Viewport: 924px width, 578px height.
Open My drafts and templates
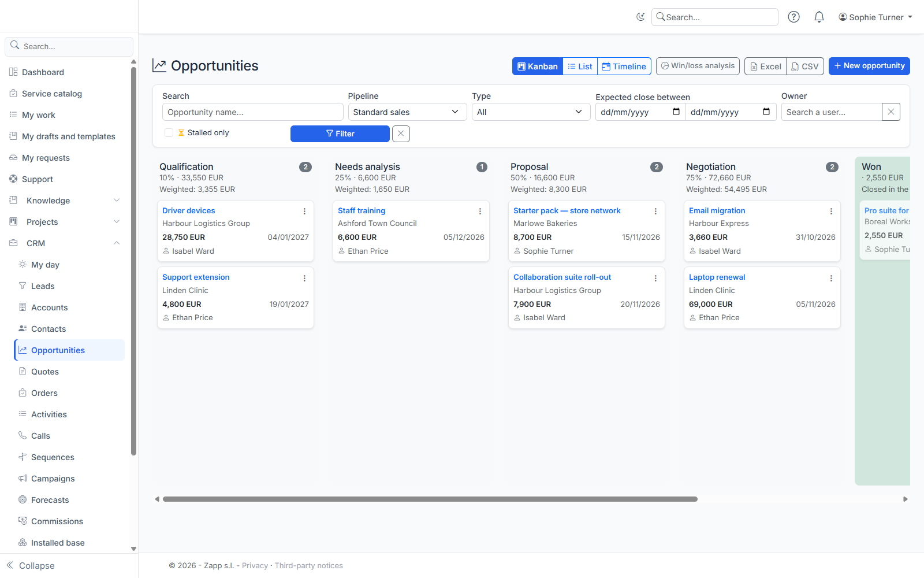tap(69, 136)
